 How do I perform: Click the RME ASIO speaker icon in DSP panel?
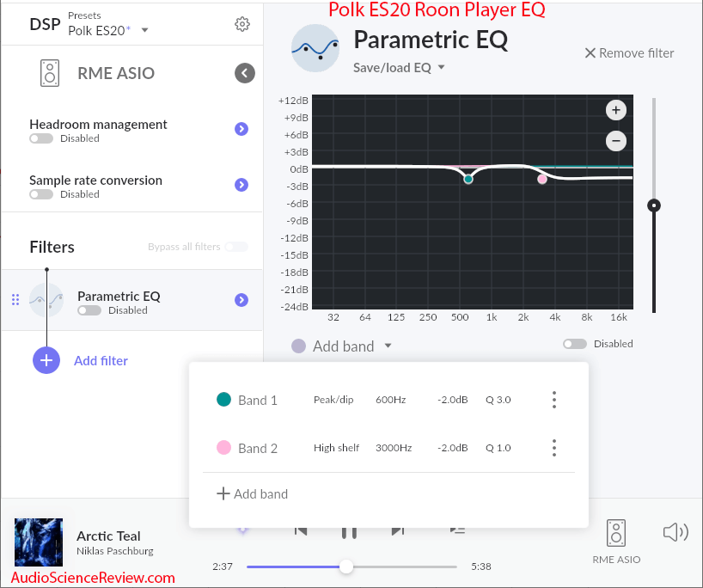(50, 73)
